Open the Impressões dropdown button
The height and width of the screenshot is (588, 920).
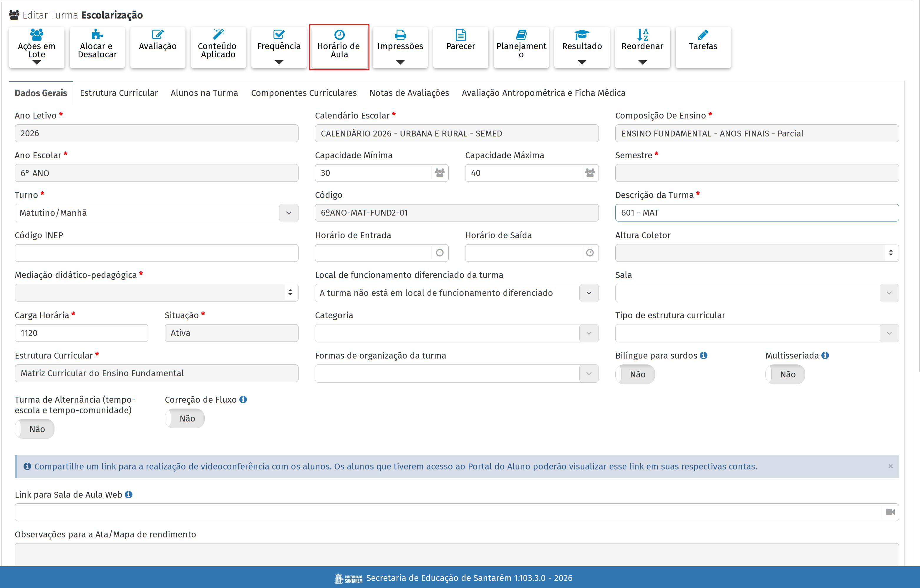coord(400,47)
